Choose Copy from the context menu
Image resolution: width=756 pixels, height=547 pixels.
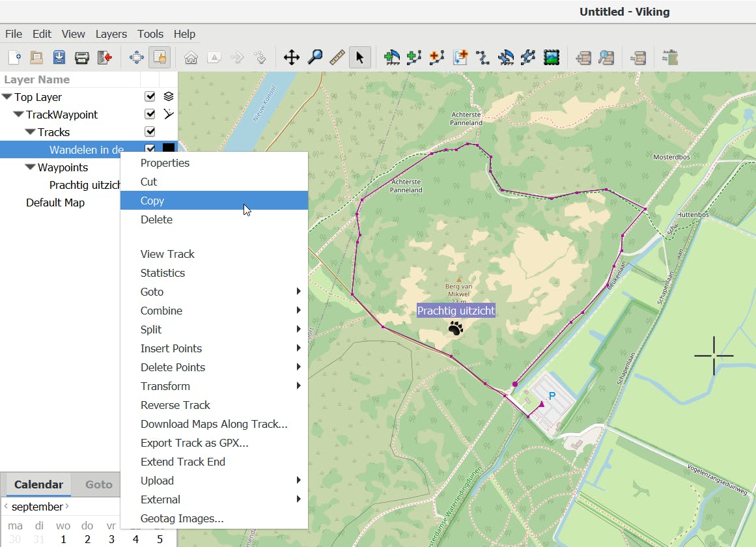[x=152, y=201]
